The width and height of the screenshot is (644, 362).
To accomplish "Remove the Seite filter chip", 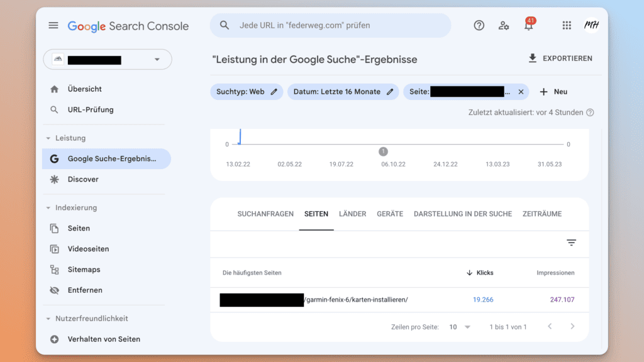I will pyautogui.click(x=521, y=92).
